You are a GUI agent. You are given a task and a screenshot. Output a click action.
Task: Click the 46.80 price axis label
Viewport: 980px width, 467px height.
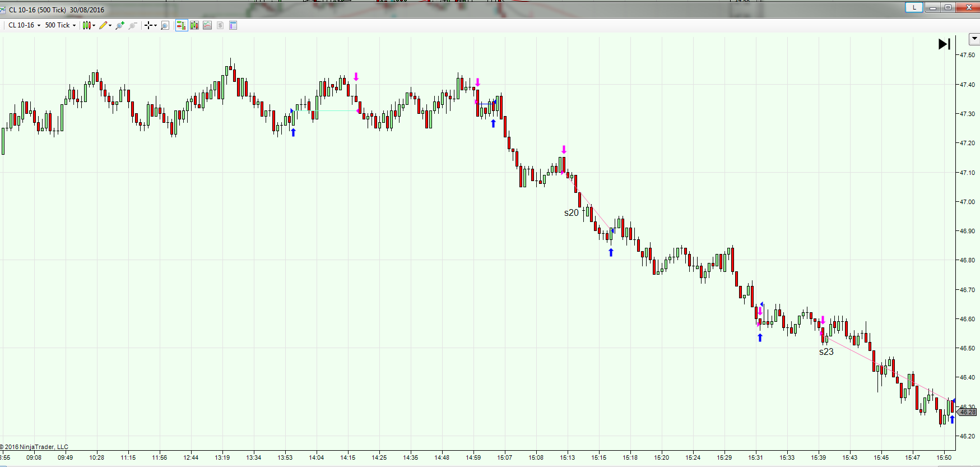coord(967,260)
